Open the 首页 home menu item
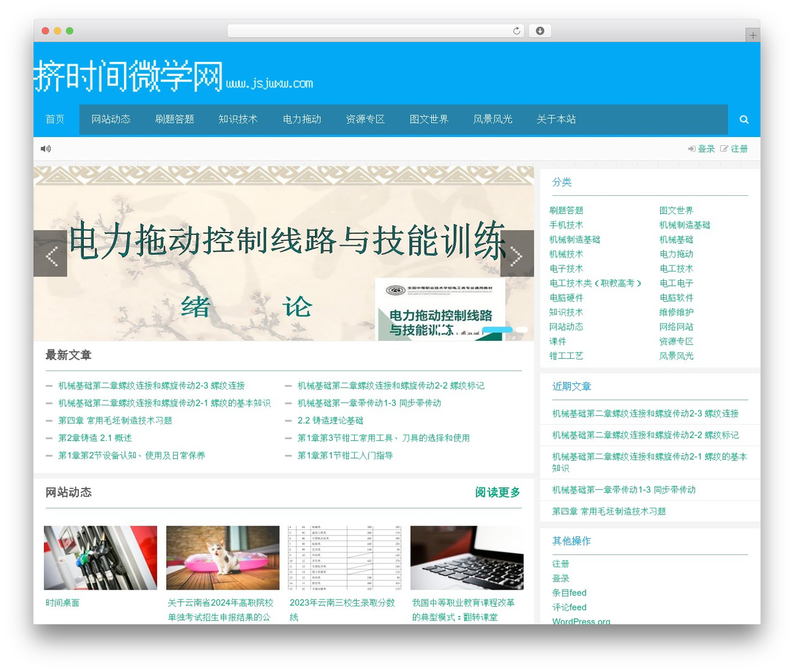 coord(55,120)
